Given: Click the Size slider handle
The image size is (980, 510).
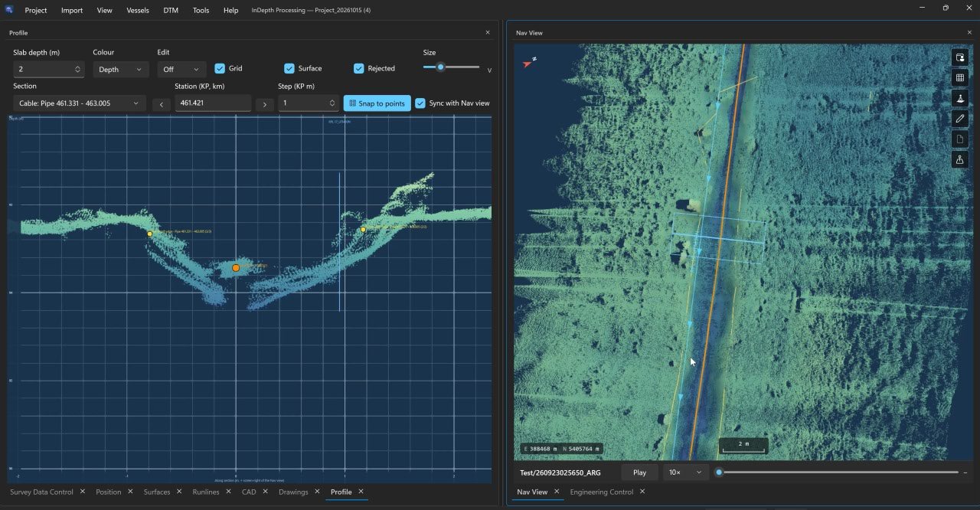Looking at the screenshot, I should point(441,67).
